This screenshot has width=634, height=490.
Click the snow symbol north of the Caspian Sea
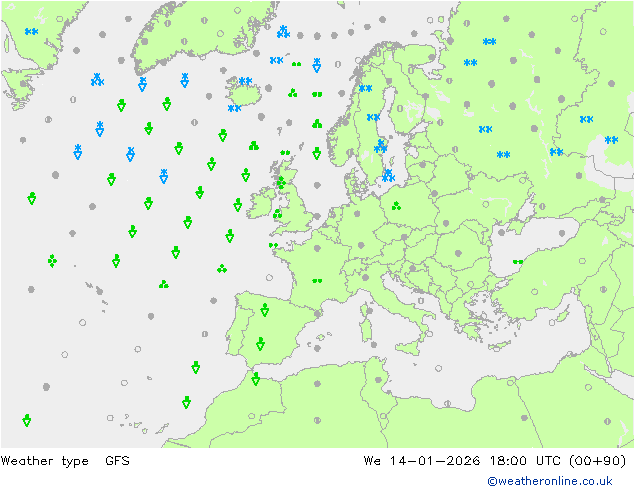pos(611,140)
